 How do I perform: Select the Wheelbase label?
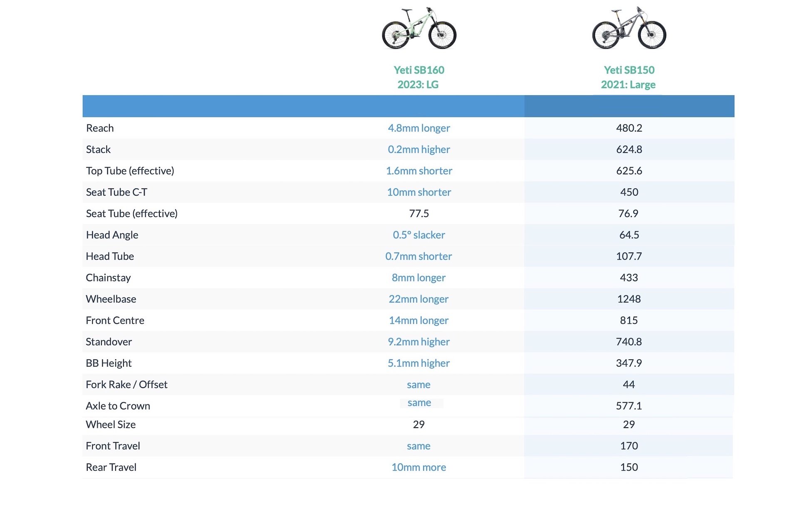click(111, 299)
